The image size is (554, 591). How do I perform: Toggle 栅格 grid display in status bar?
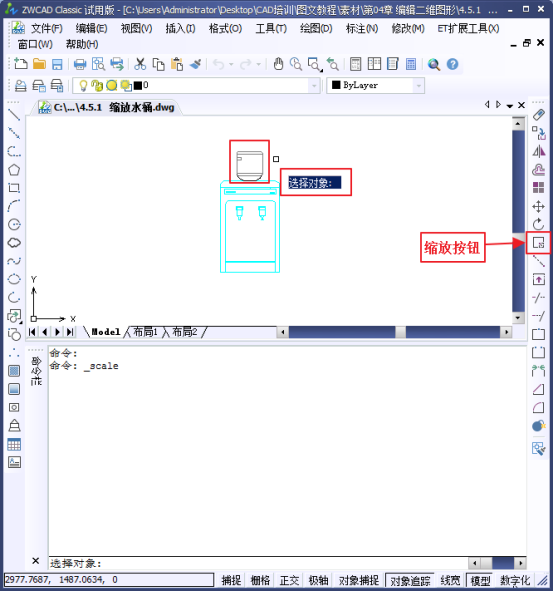click(260, 580)
